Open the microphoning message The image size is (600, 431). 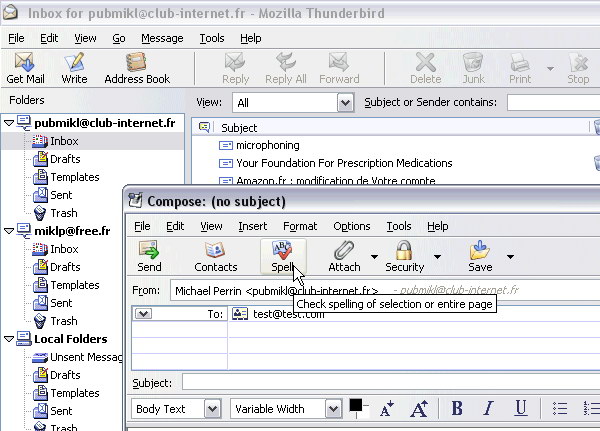point(267,145)
